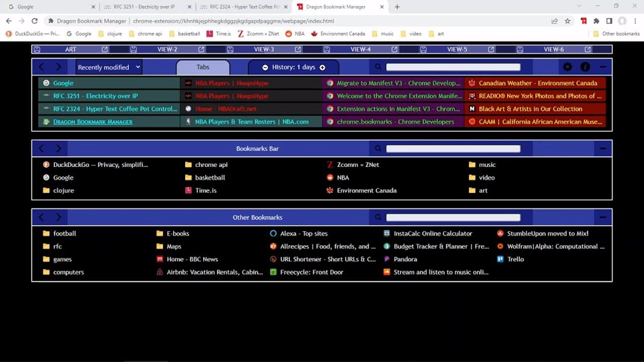The height and width of the screenshot is (362, 644).
Task: Click search field in Other Bookmarks panel
Action: pos(453,217)
